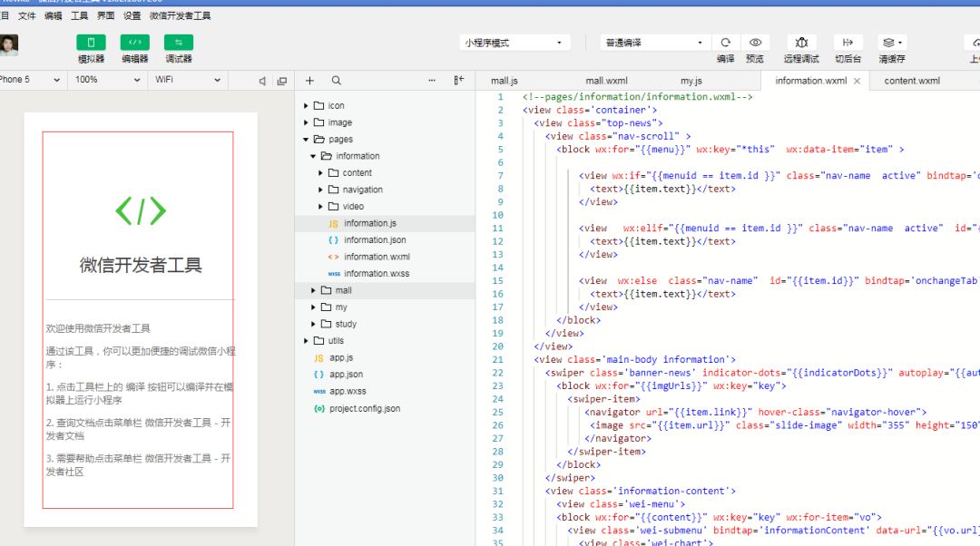
Task: Click the add new file plus icon
Action: click(309, 81)
